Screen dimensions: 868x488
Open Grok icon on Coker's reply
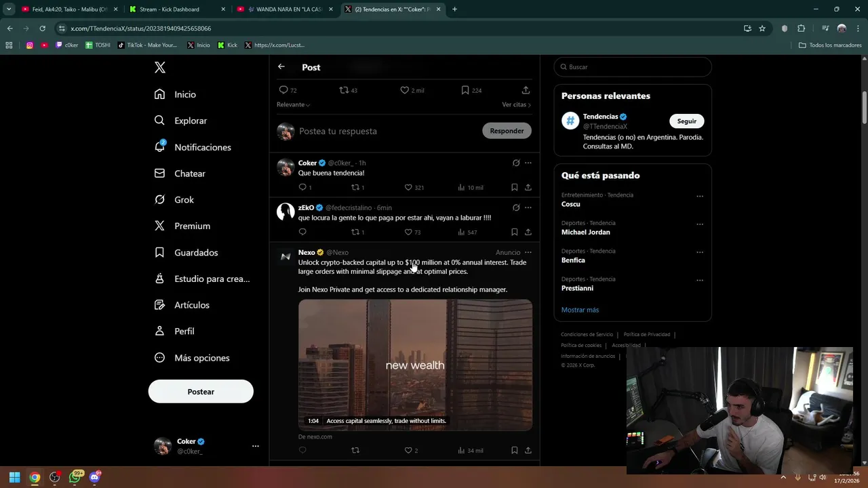(516, 163)
